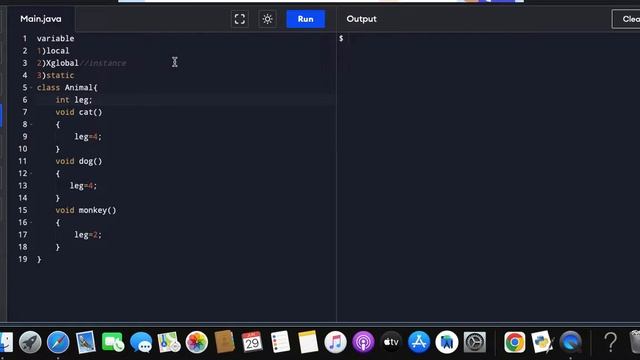The width and height of the screenshot is (640, 360).
Task: Open Maps from the Dock
Action: coord(169,342)
